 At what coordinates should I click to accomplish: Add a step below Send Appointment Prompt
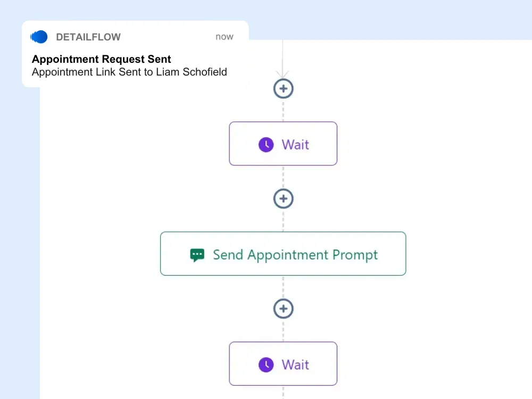pos(284,309)
